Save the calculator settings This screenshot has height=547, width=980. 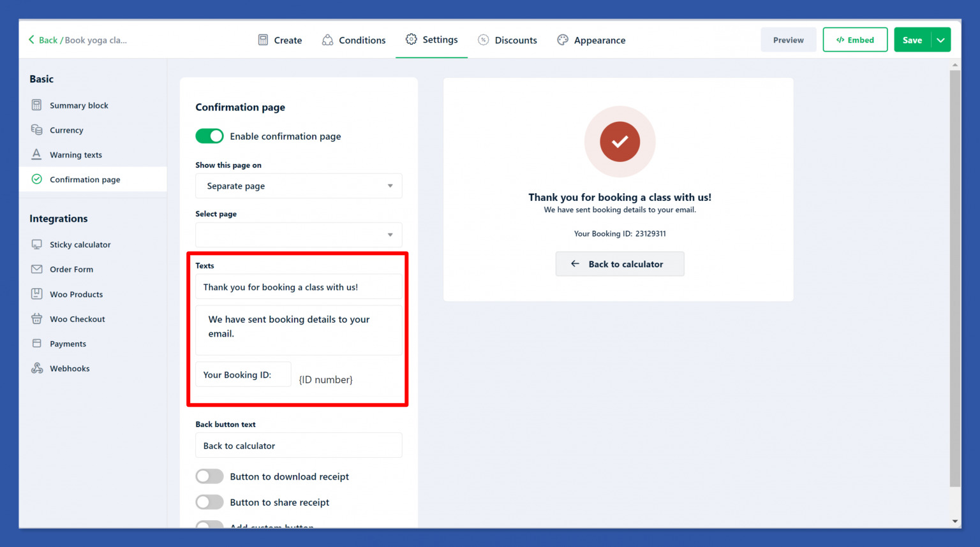click(912, 40)
